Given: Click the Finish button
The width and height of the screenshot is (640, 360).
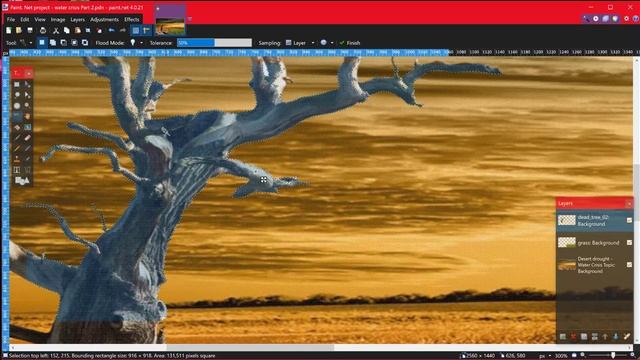Looking at the screenshot, I should pos(350,42).
